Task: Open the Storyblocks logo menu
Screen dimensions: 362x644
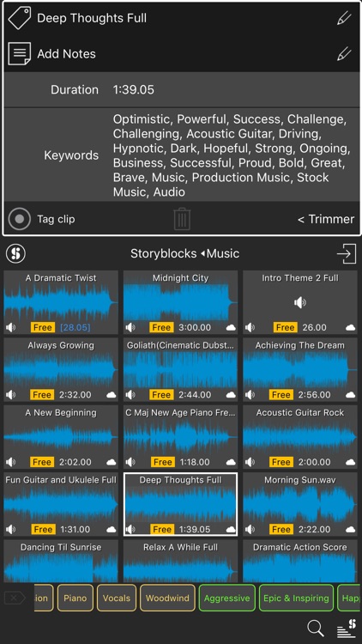Action: pyautogui.click(x=15, y=253)
